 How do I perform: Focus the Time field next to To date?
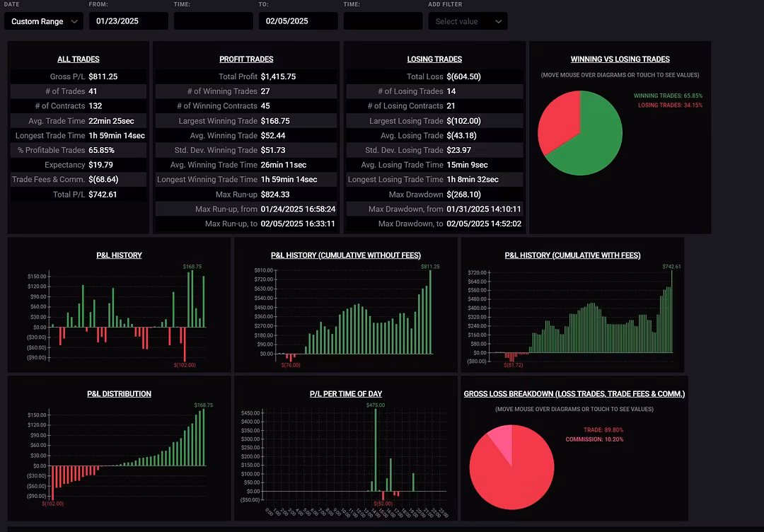coord(383,21)
